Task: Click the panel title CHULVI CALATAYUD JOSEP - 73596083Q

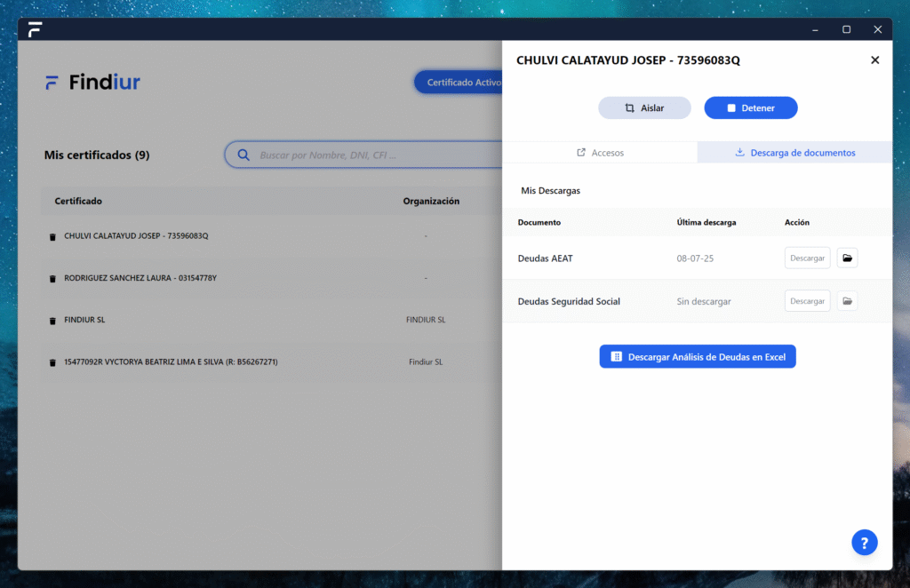Action: tap(628, 60)
